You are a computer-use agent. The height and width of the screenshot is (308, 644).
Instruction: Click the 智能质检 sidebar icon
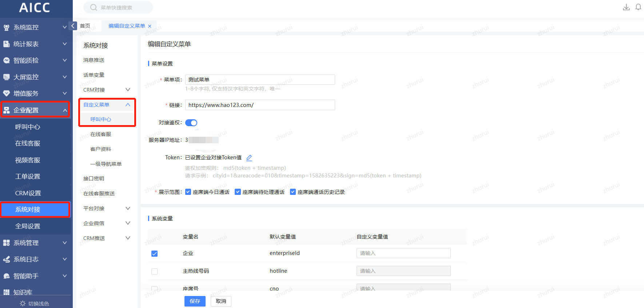click(x=7, y=60)
